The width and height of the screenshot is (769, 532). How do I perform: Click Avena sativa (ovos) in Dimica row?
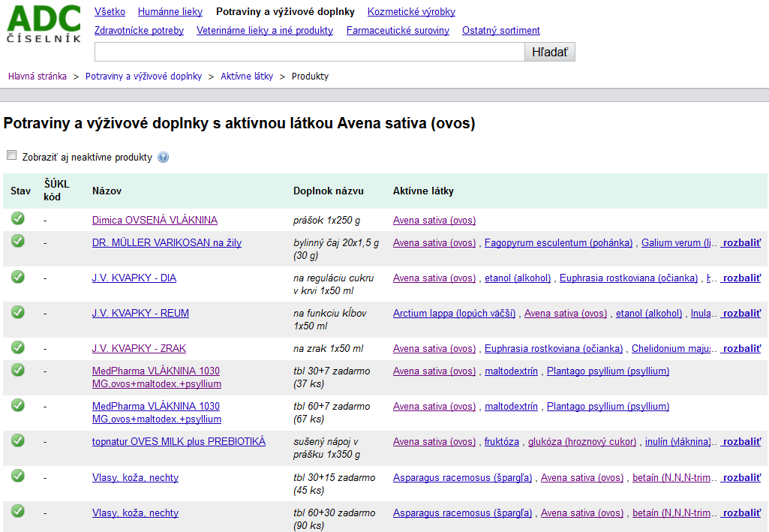[434, 220]
